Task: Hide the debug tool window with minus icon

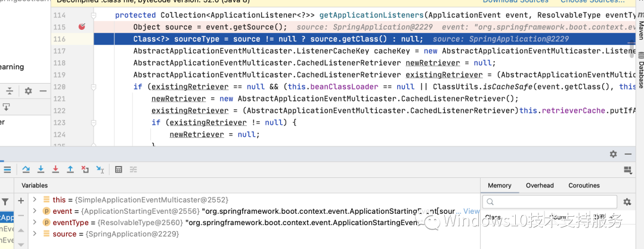Action: point(627,154)
